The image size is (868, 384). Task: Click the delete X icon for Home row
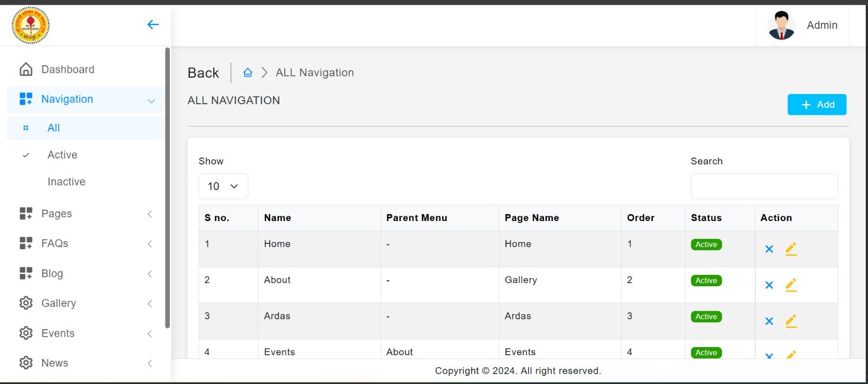[x=769, y=249]
